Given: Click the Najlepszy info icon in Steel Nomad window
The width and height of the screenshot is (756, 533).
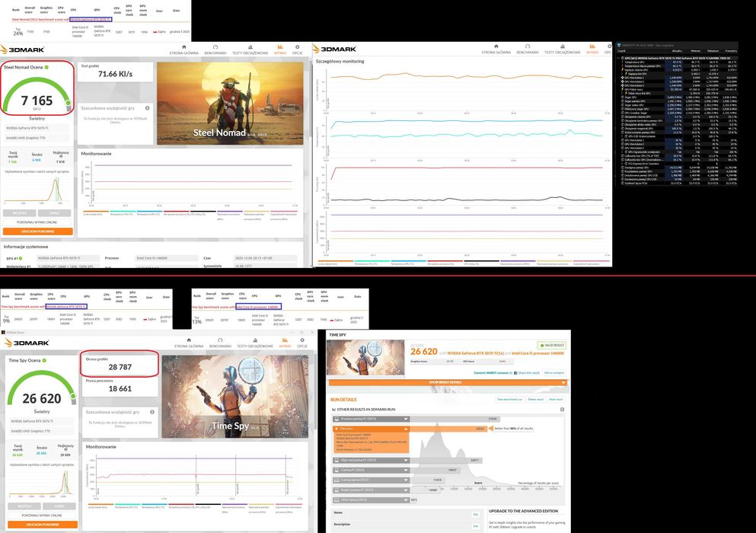Looking at the screenshot, I should coord(61,156).
